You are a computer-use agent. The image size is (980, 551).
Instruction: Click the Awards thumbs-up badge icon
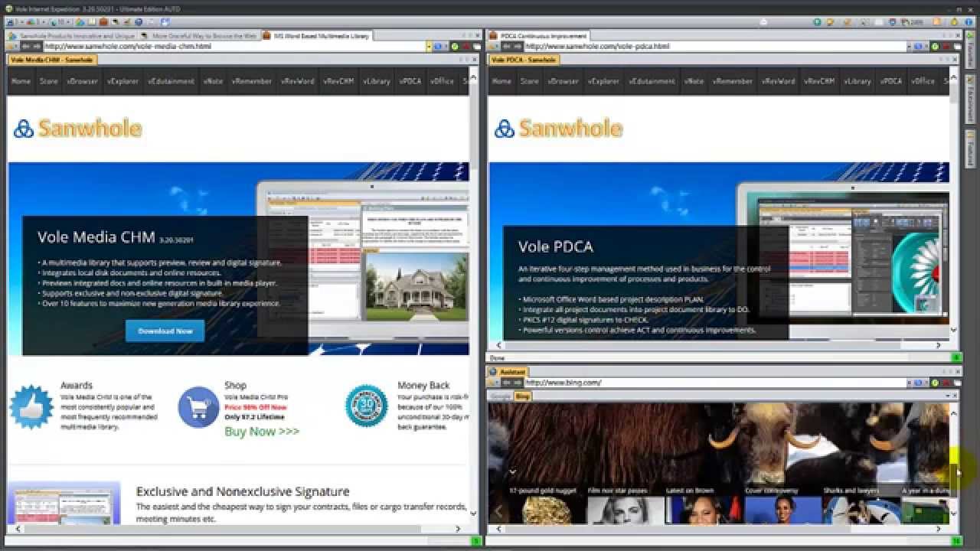(31, 406)
